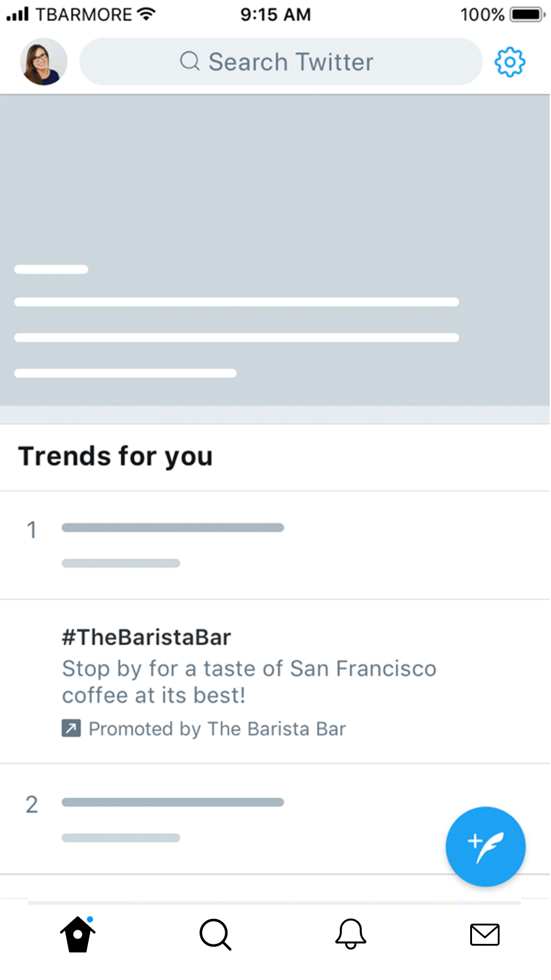Tap the battery indicator showing 100%
This screenshot has width=551, height=980.
[523, 13]
